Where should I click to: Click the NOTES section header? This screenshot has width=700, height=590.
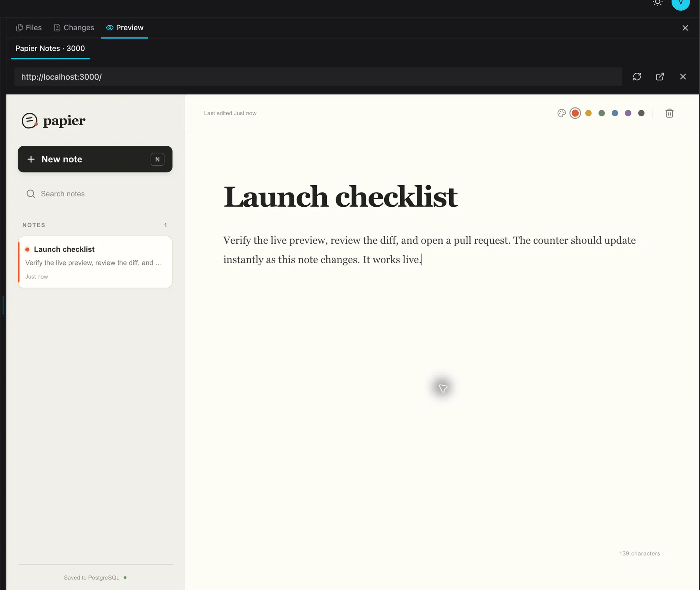[x=34, y=225]
